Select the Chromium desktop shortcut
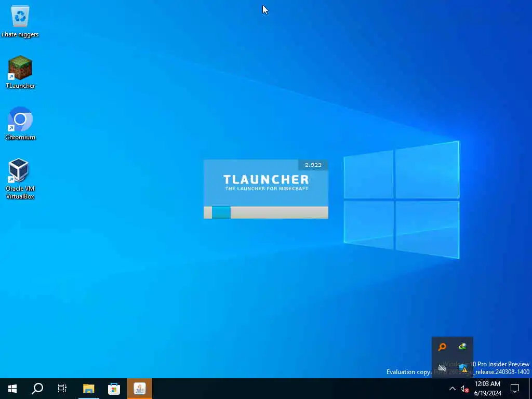The image size is (532, 399). pyautogui.click(x=20, y=124)
